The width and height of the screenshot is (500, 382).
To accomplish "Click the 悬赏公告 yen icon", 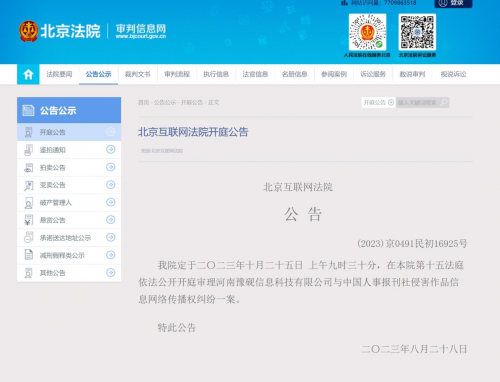I will pos(29,220).
